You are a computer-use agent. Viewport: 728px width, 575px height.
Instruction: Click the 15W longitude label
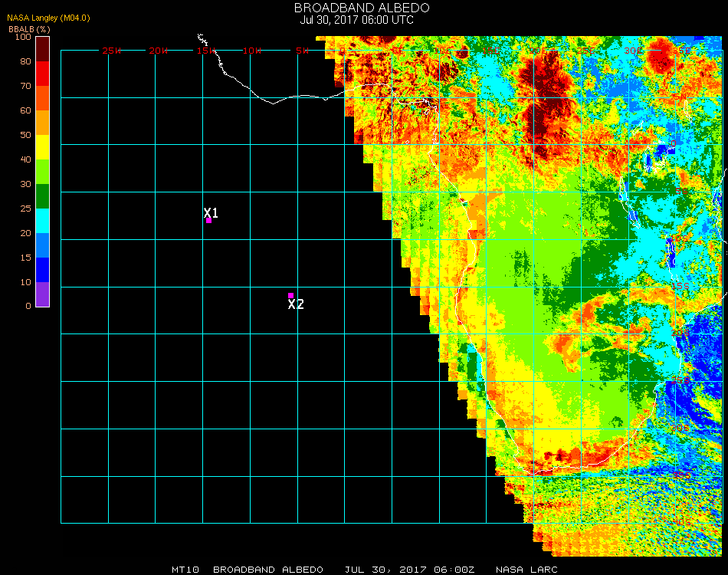(x=206, y=51)
